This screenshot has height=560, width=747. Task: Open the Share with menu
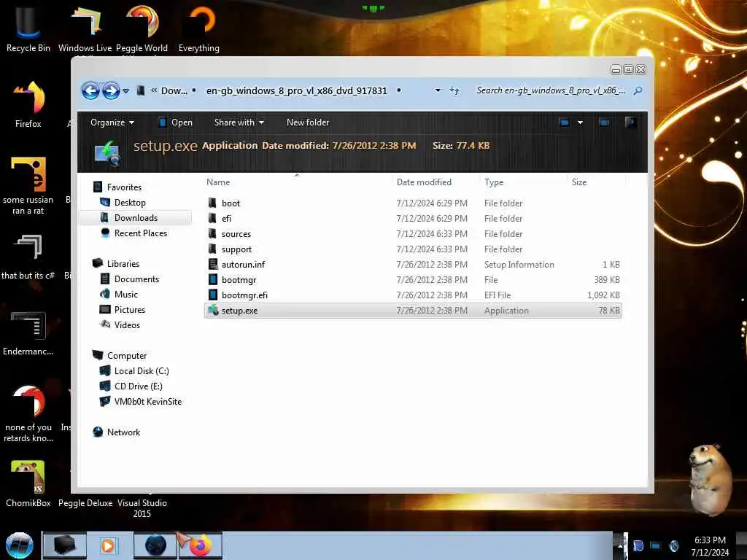point(239,122)
